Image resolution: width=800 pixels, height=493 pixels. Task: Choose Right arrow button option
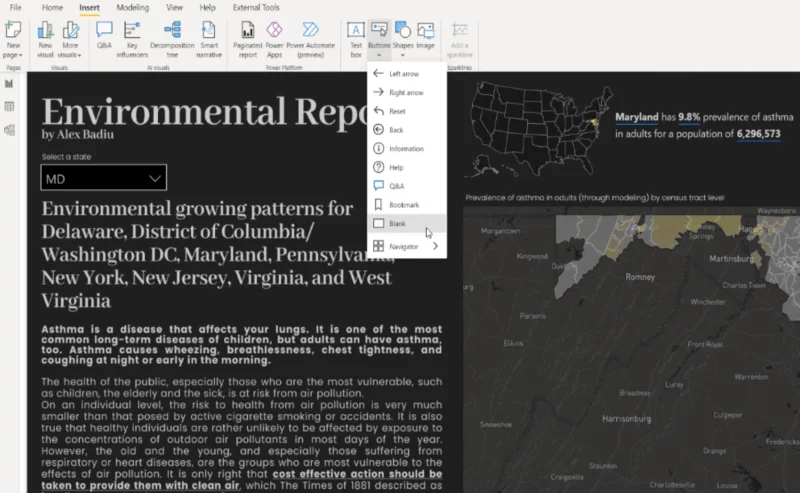point(407,92)
